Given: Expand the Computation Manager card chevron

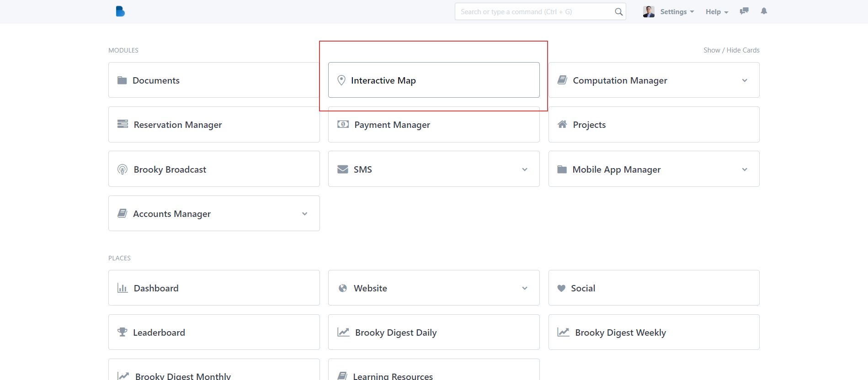Looking at the screenshot, I should pos(745,80).
